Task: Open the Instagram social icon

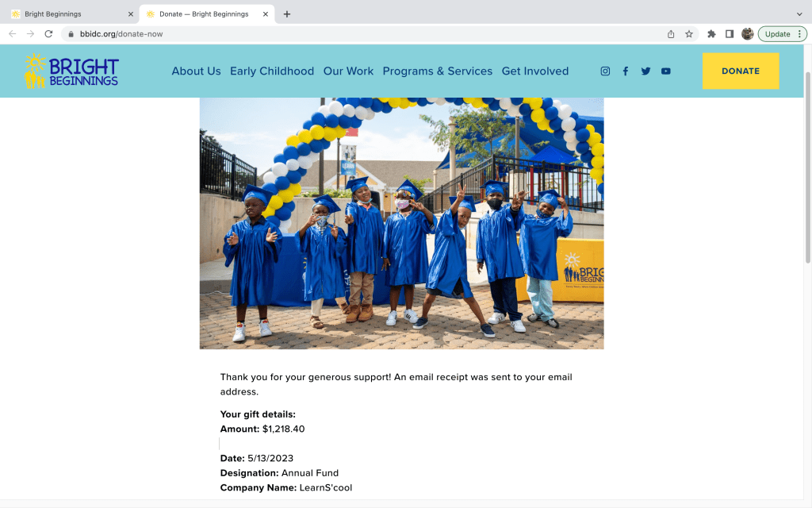Action: [605, 71]
